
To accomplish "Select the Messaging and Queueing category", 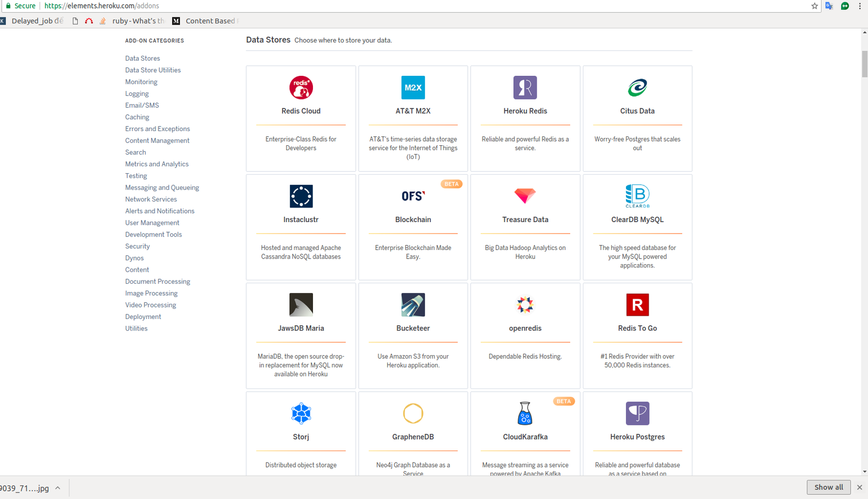I will pos(162,188).
